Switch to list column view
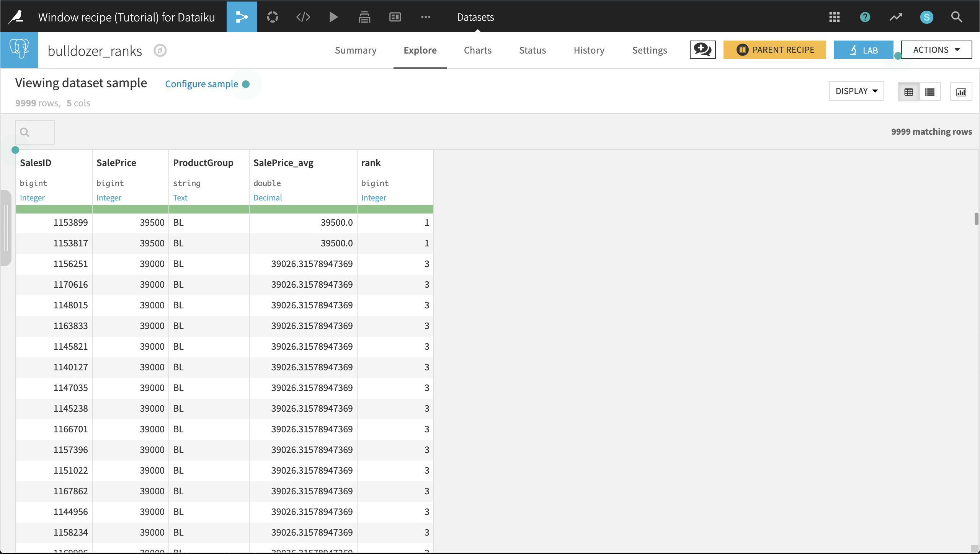Screen dimensions: 980x554 (930, 92)
